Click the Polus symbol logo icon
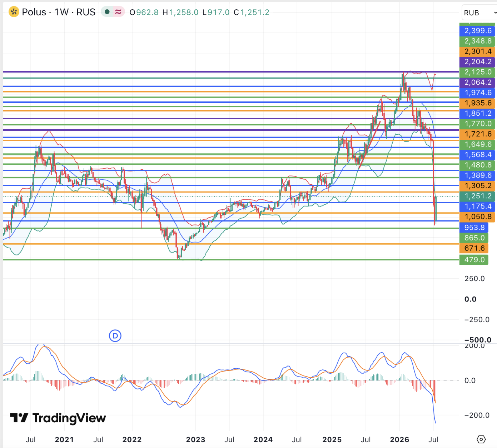 tap(14, 12)
